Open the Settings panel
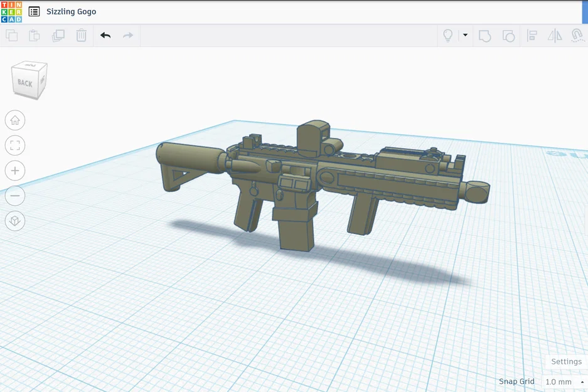The height and width of the screenshot is (392, 588). (565, 361)
